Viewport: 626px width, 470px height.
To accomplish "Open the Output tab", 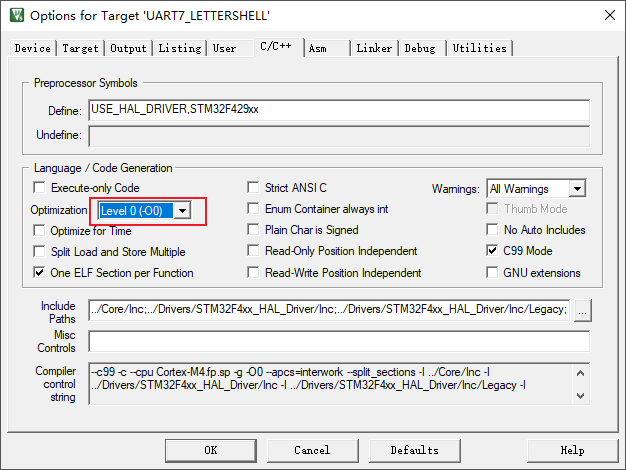I will click(129, 48).
